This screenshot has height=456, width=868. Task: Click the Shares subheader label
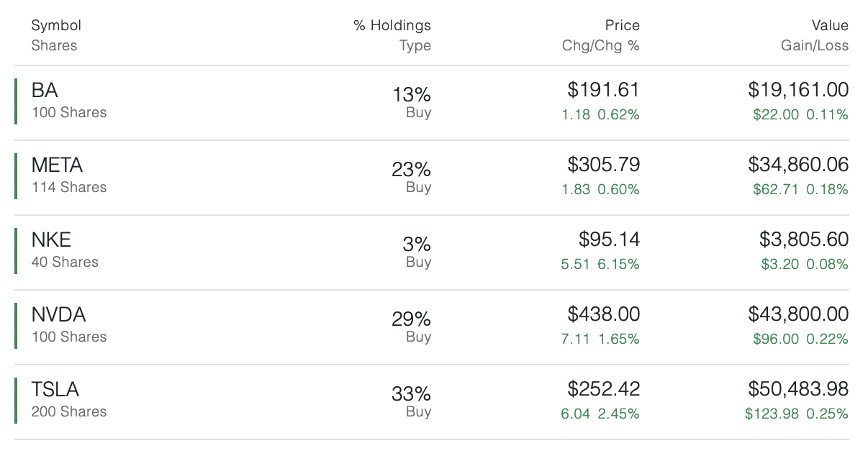[54, 46]
